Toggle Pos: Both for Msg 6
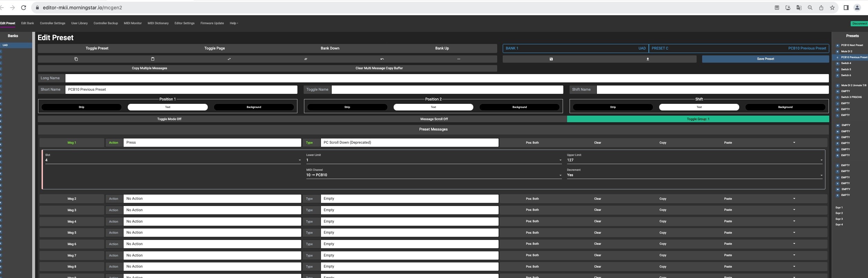This screenshot has height=278, width=868. 532,244
